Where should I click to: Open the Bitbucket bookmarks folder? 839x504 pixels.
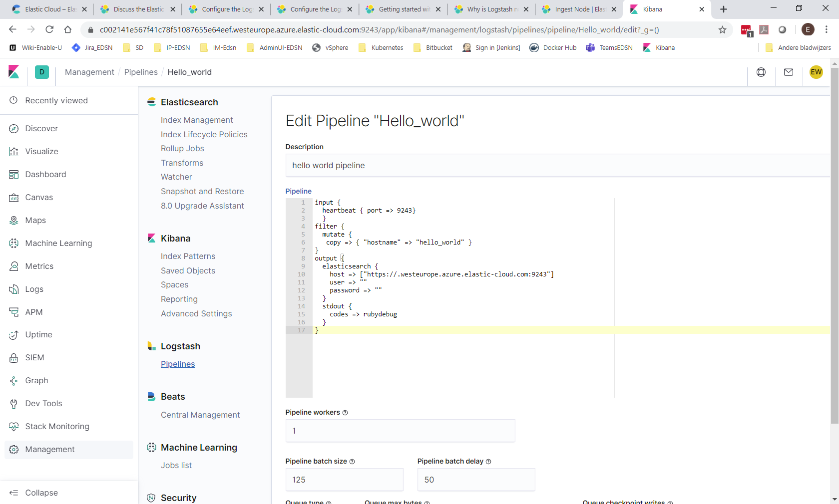433,48
